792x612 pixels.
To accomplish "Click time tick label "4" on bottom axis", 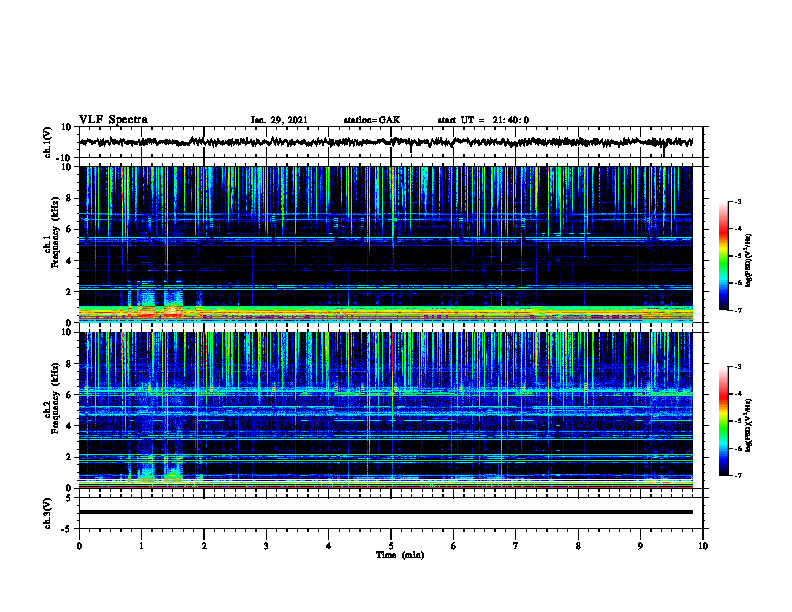I will tap(329, 546).
